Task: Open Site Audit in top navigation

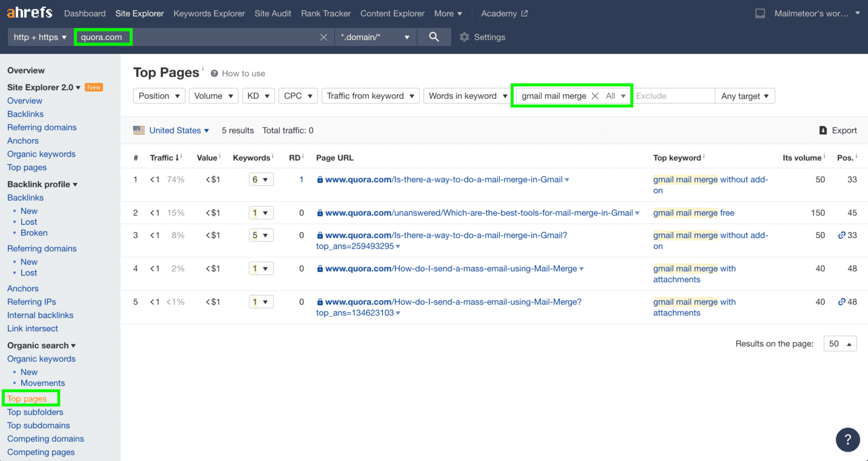Action: click(273, 13)
